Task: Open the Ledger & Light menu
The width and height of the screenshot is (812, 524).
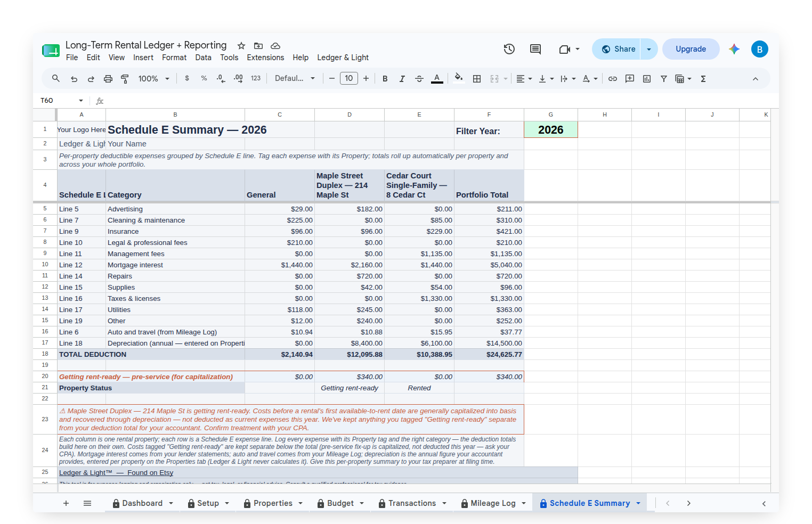Action: (343, 58)
